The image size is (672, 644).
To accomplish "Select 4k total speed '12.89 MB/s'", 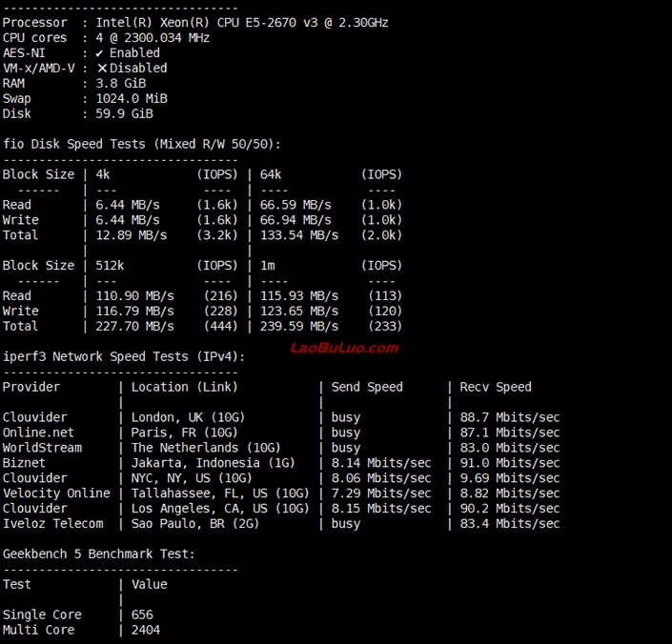I will [132, 235].
